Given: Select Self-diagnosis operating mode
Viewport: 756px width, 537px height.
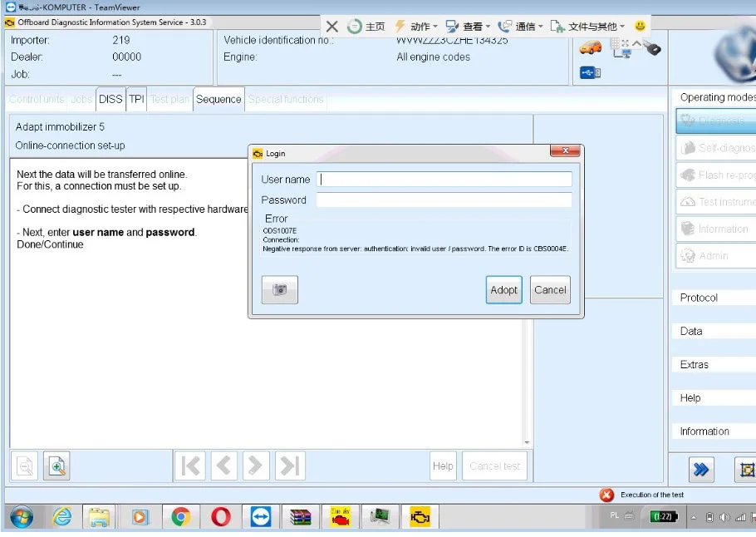Looking at the screenshot, I should (x=715, y=148).
